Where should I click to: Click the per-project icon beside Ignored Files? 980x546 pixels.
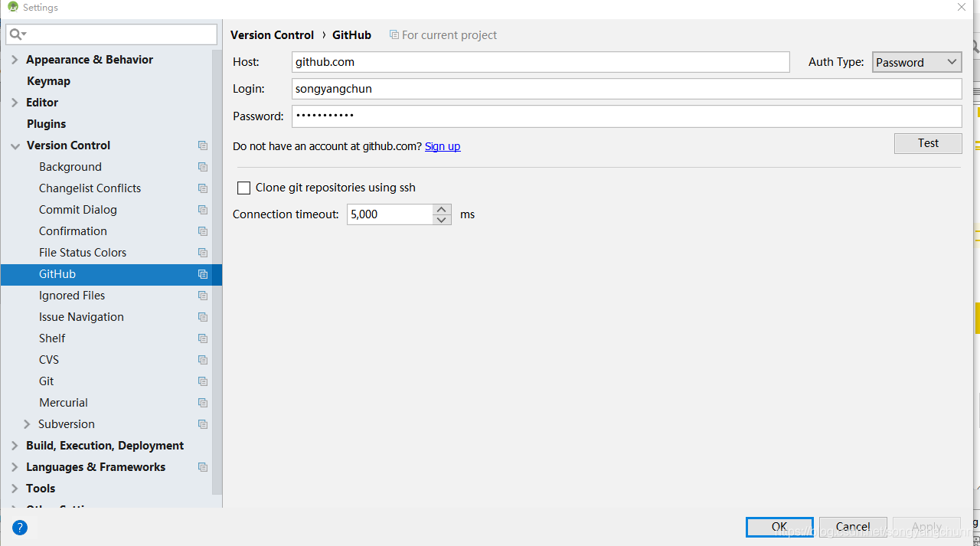coord(203,296)
